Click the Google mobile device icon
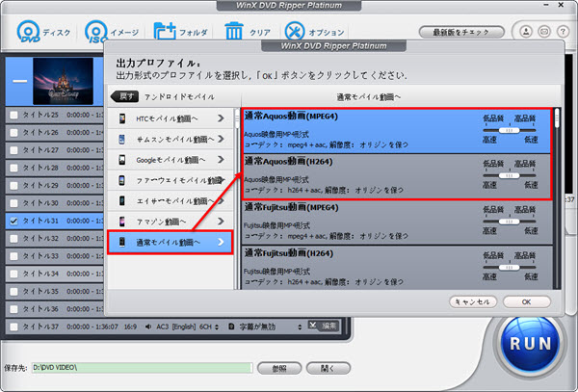 pyautogui.click(x=122, y=160)
